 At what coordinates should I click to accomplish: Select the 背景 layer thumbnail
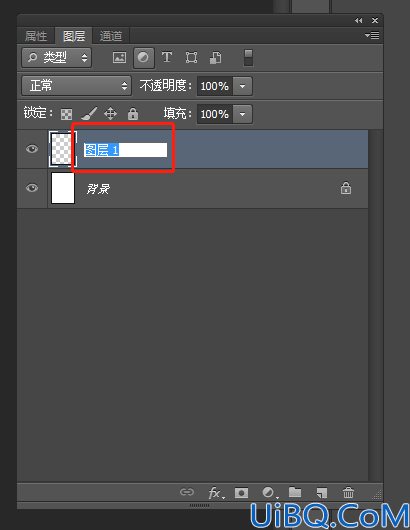pyautogui.click(x=63, y=188)
